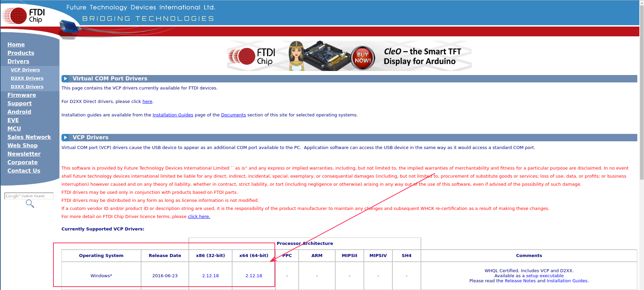
Task: Click the Currently Supported VCP Drivers heading
Action: coord(103,229)
